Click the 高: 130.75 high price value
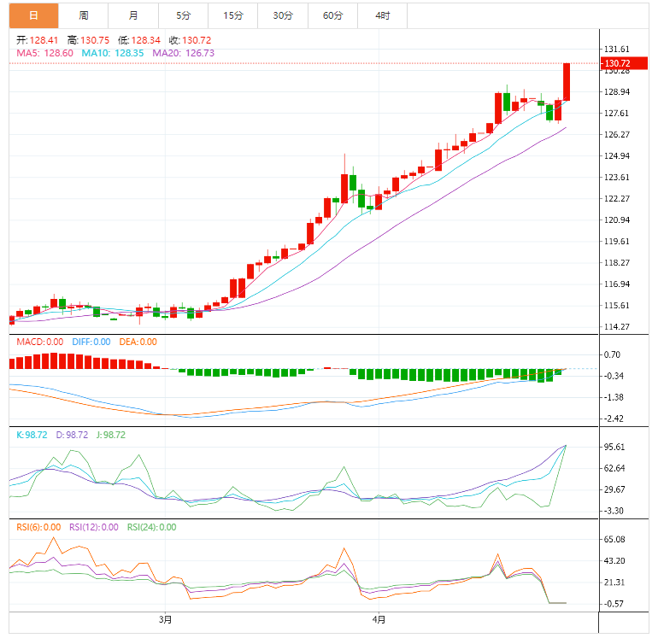This screenshot has width=658, height=644. [x=88, y=40]
